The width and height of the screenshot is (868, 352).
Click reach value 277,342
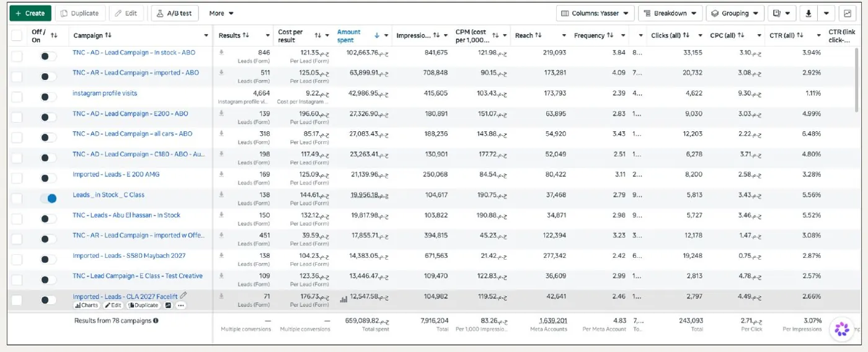pyautogui.click(x=554, y=255)
